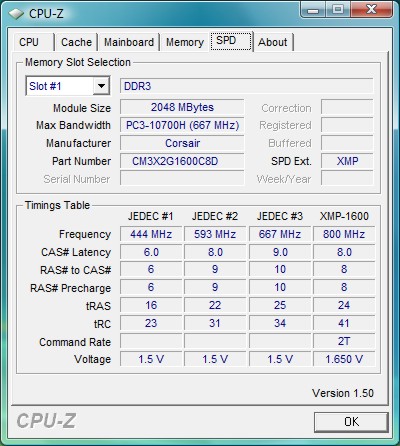Click the Voltage row label
The height and width of the screenshot is (446, 400).
point(92,359)
